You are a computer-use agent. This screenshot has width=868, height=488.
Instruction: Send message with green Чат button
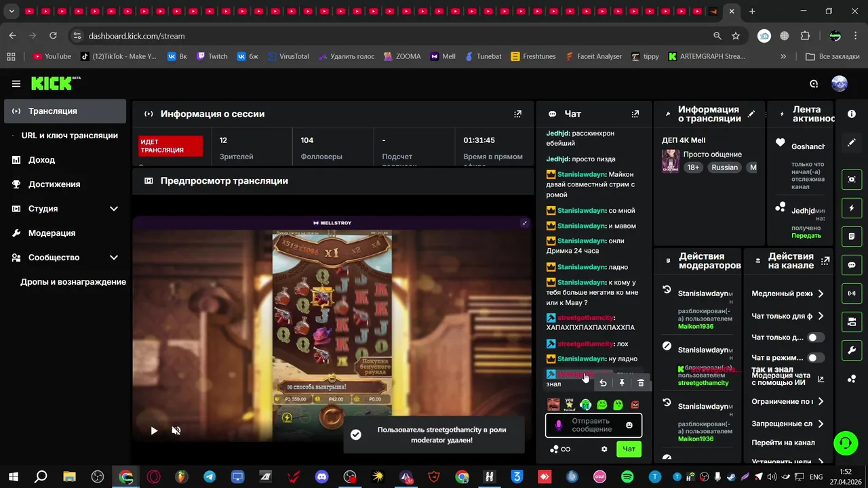pos(629,449)
